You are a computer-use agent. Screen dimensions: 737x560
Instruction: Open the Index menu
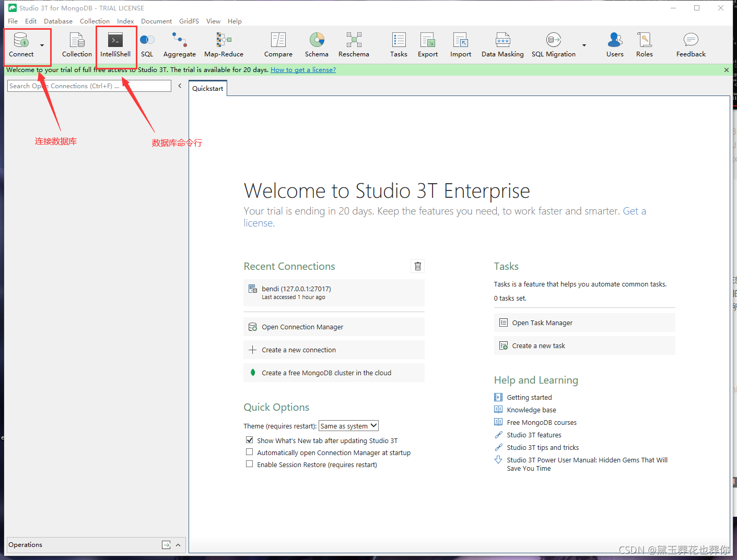coord(125,21)
